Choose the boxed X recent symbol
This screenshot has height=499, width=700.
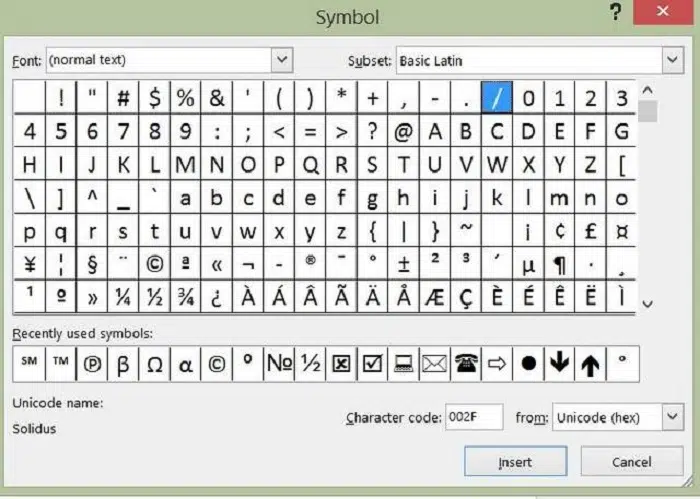342,364
